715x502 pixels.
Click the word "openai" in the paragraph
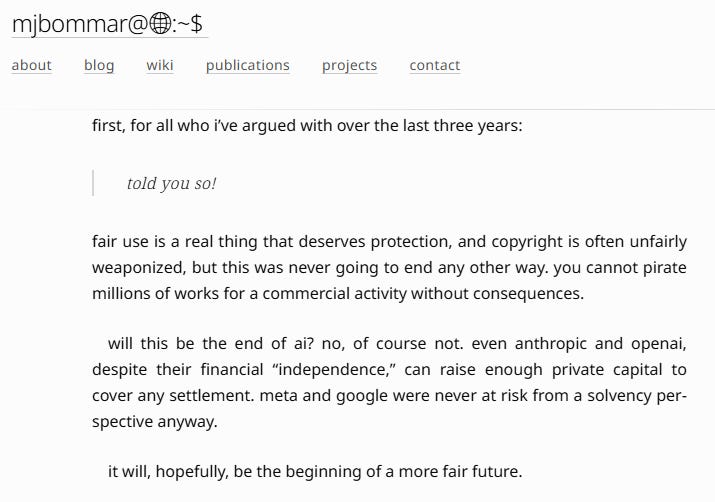[658, 344]
